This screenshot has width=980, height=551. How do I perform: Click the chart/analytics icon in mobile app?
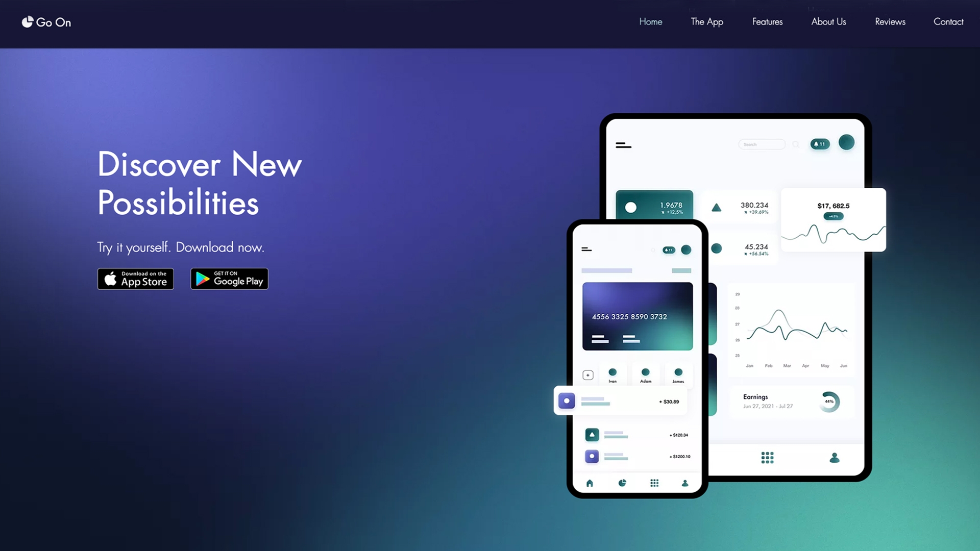click(x=621, y=483)
